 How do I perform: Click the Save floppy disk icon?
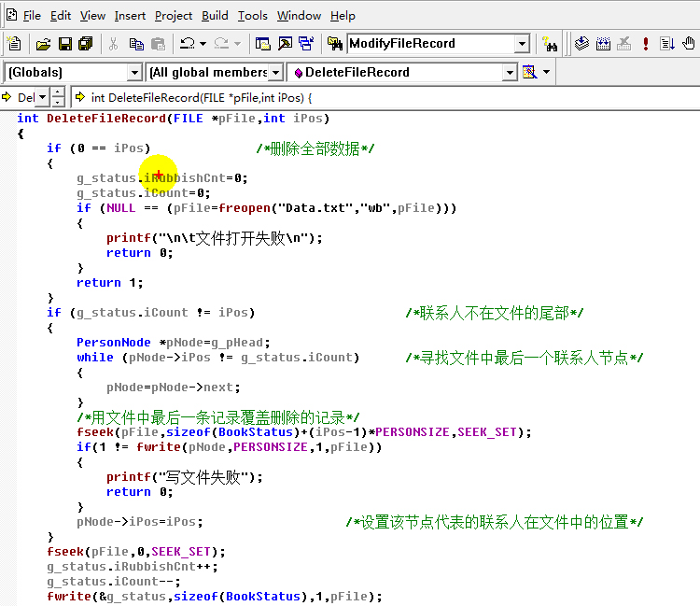pyautogui.click(x=65, y=44)
